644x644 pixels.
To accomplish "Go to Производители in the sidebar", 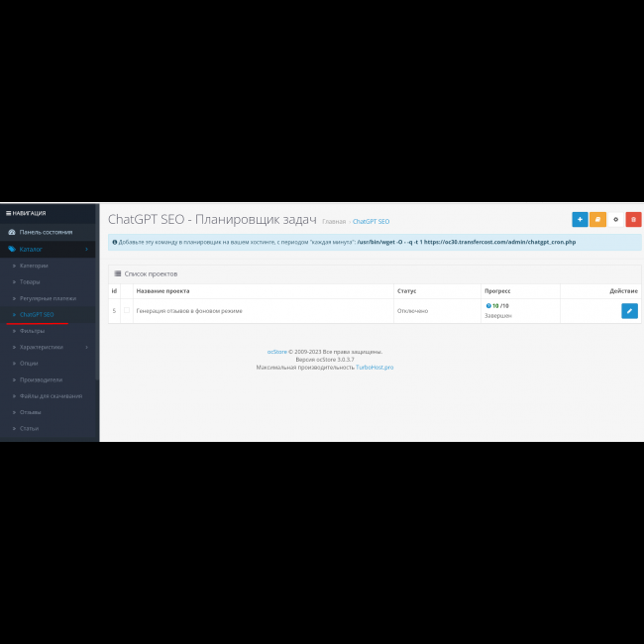I will [41, 379].
